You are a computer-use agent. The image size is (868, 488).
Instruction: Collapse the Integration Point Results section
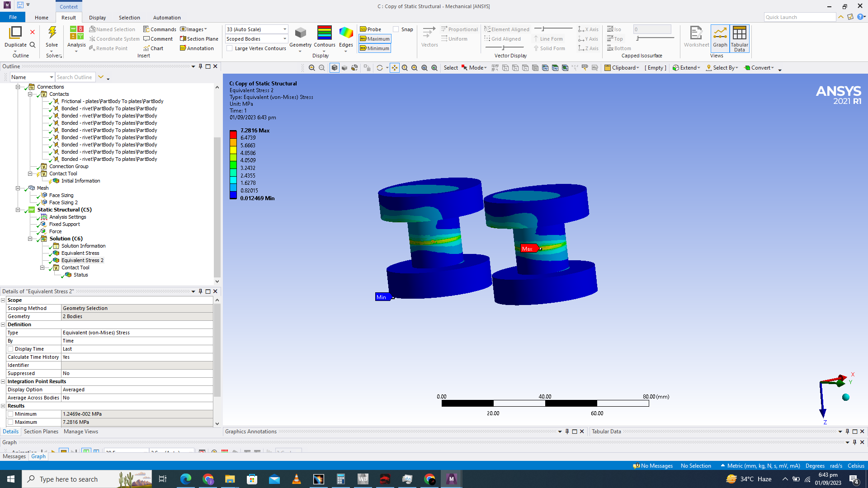[x=3, y=381]
